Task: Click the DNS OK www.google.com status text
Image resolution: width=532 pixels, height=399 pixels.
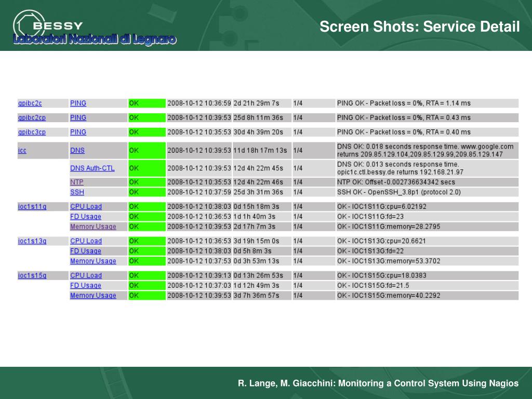Action: [x=425, y=150]
